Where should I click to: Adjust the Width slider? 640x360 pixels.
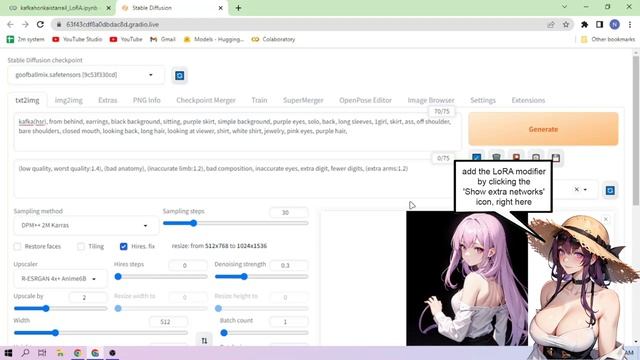[x=101, y=333]
